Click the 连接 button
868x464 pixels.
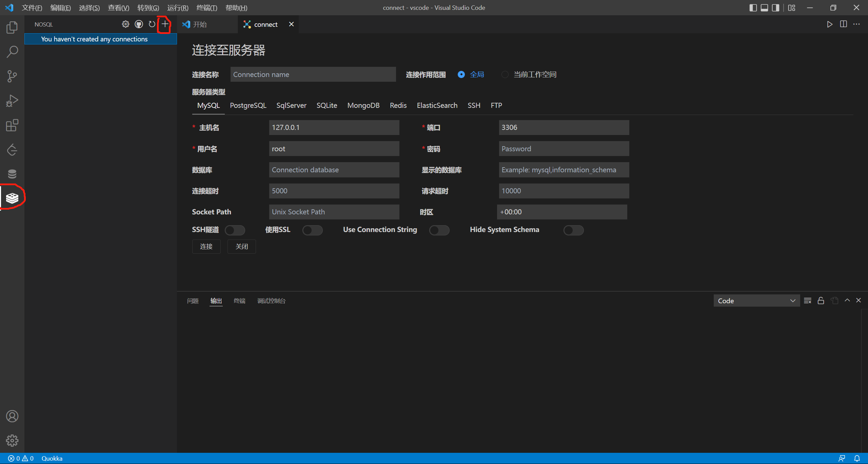pos(206,247)
